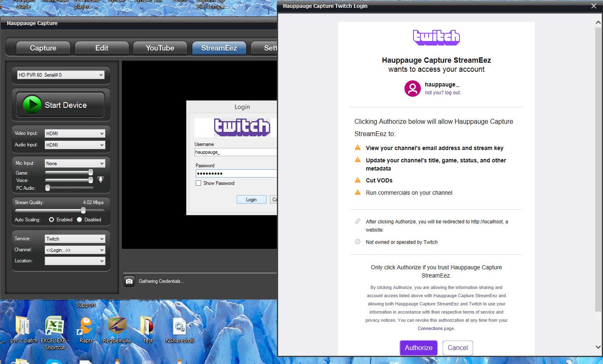Enable the Show Password checkbox
The image size is (603, 364).
tap(199, 183)
